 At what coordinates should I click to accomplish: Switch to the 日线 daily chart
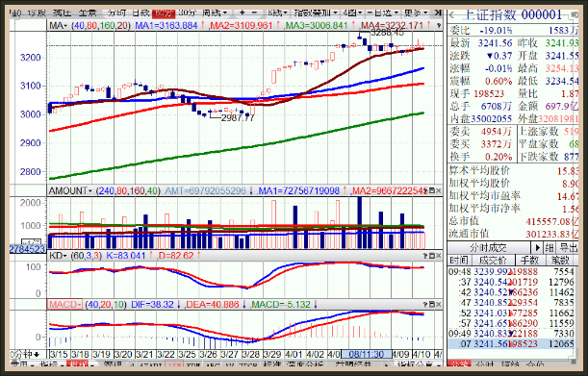[141, 13]
